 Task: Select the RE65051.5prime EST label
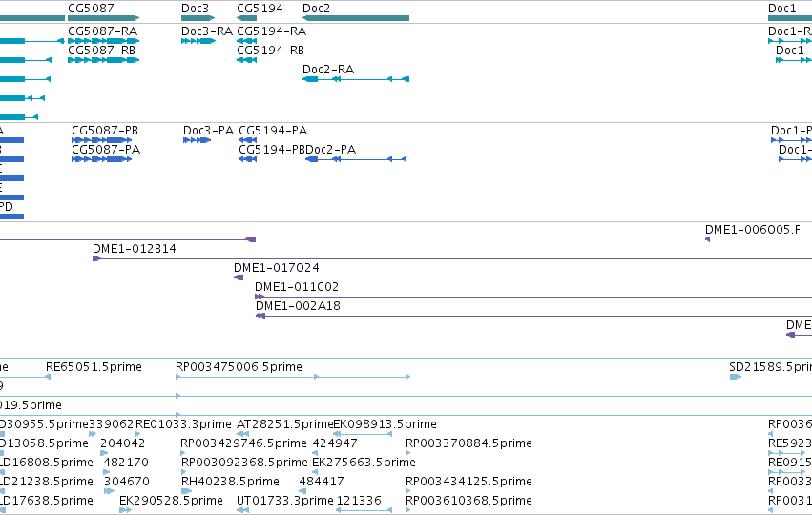pyautogui.click(x=94, y=367)
